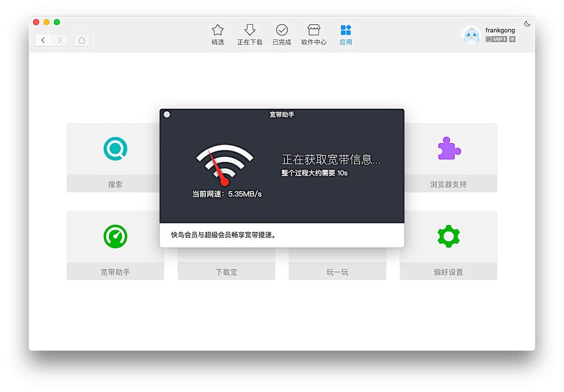
Task: Open frankgong user avatar
Action: click(x=471, y=35)
